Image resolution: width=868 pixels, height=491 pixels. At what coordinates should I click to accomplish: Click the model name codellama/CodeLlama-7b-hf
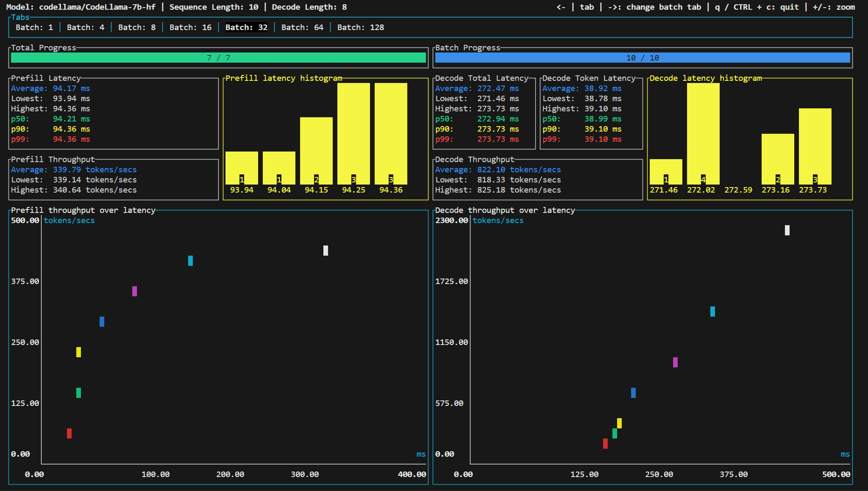tap(97, 7)
